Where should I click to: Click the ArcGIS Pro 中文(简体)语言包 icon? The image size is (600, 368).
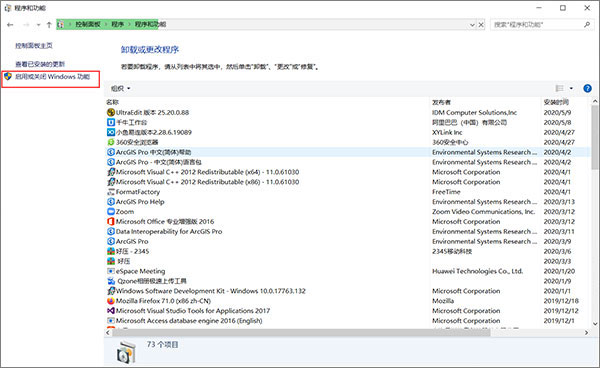[x=111, y=162]
